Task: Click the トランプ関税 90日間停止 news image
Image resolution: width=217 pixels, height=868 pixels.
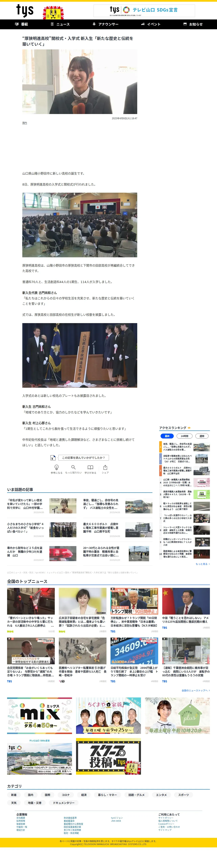Action: click(134, 601)
